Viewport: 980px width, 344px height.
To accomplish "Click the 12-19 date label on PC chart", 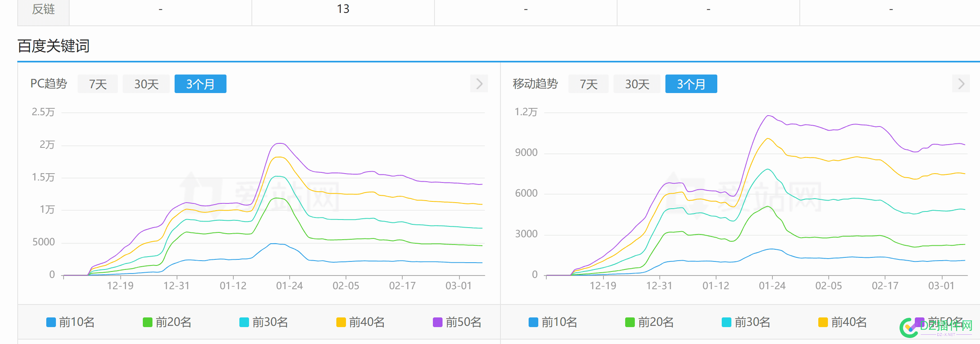I will [120, 286].
